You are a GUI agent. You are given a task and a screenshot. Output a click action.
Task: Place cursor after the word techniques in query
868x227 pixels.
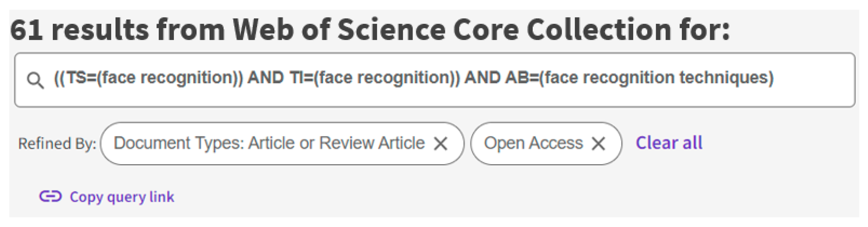[768, 78]
